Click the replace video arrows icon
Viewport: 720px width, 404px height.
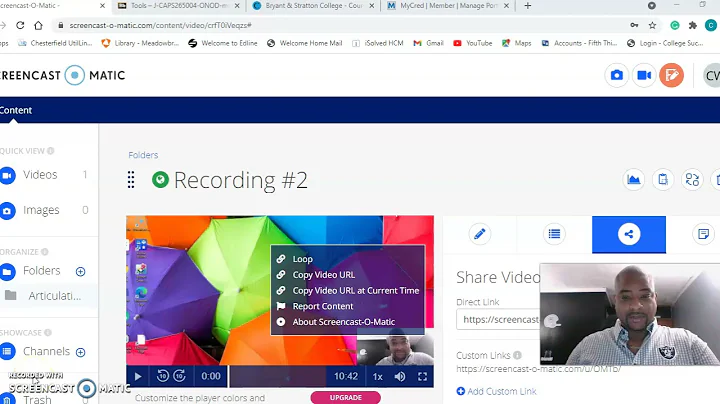(x=692, y=180)
